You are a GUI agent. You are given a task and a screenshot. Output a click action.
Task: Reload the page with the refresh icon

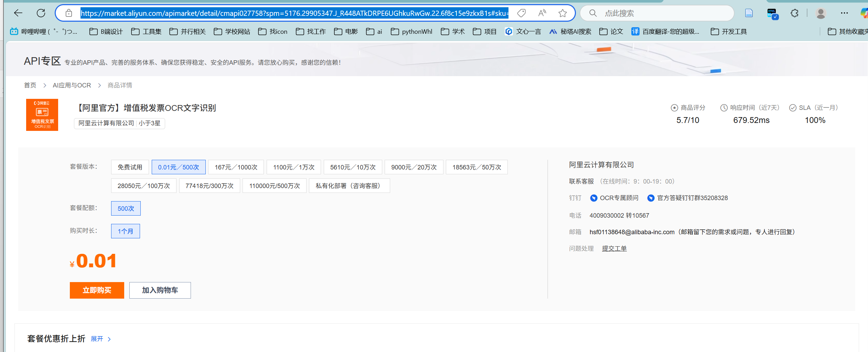pos(41,13)
